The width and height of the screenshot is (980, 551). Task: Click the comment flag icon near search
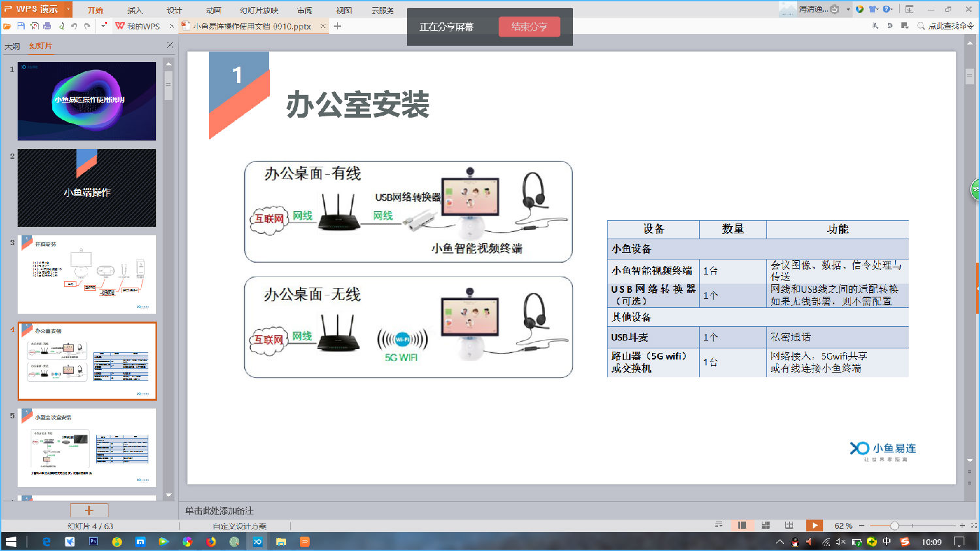point(904,26)
